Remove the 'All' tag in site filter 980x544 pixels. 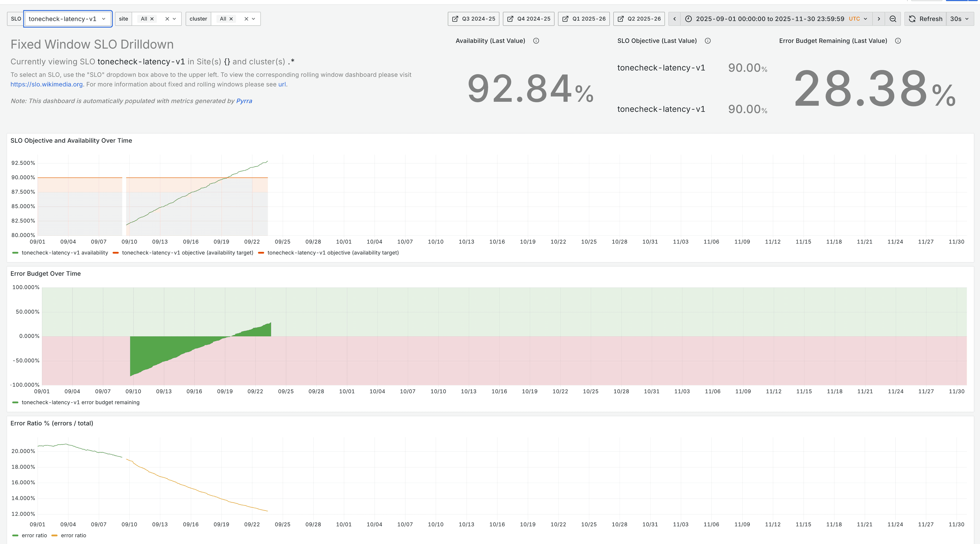[x=152, y=19]
